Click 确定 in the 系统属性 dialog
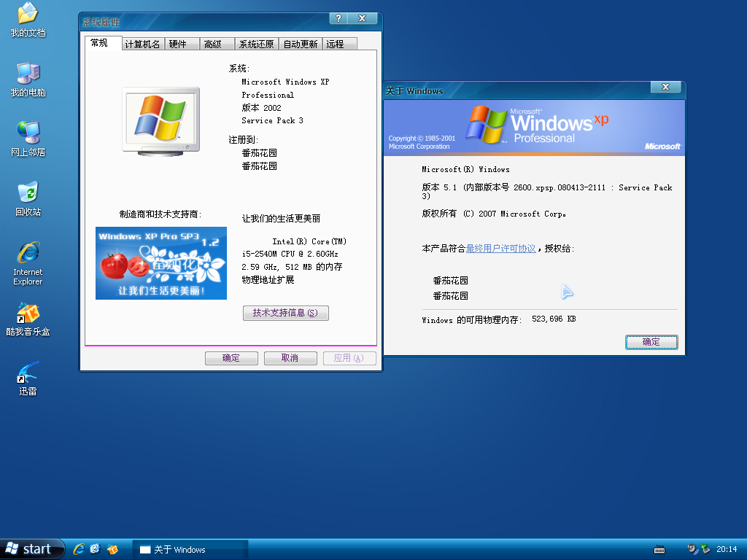Image resolution: width=747 pixels, height=560 pixels. tap(231, 358)
